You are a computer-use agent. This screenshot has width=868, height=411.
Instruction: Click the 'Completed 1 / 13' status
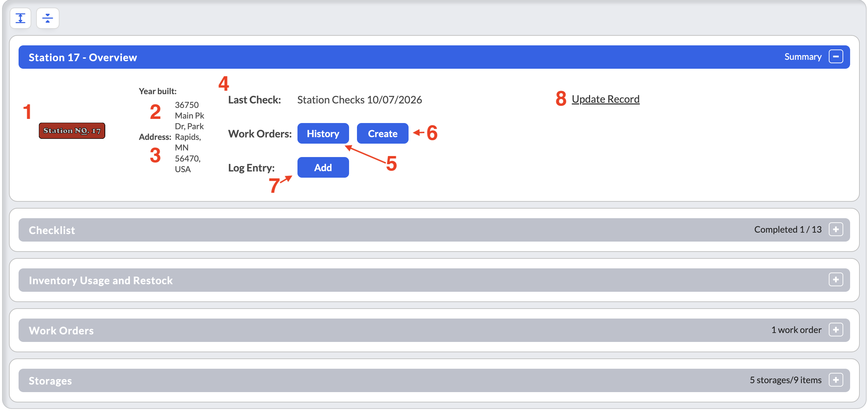coord(788,229)
